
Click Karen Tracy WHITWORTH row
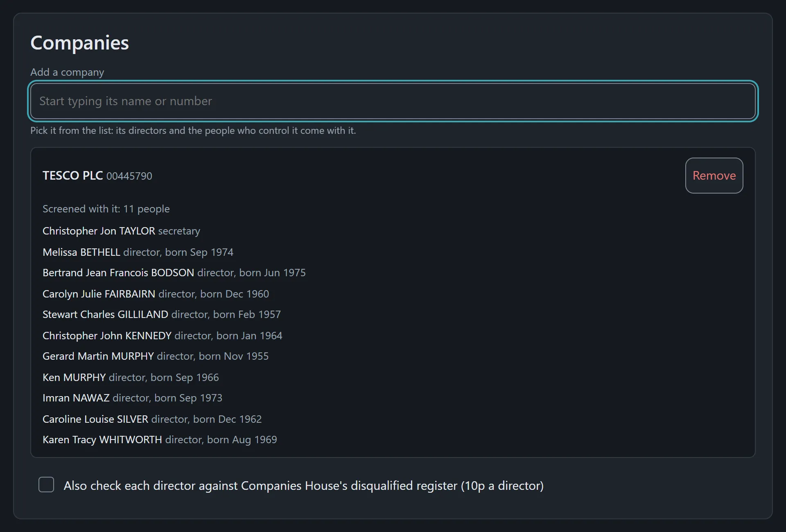click(160, 440)
